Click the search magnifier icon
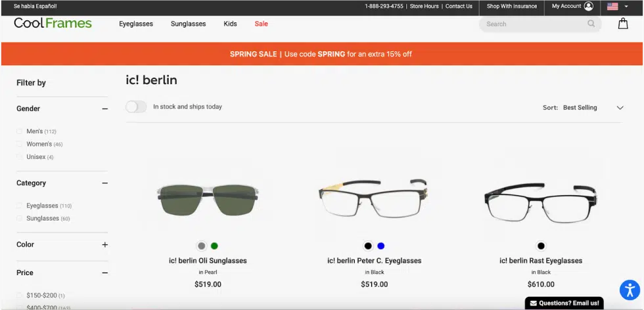644x310 pixels. pos(591,24)
